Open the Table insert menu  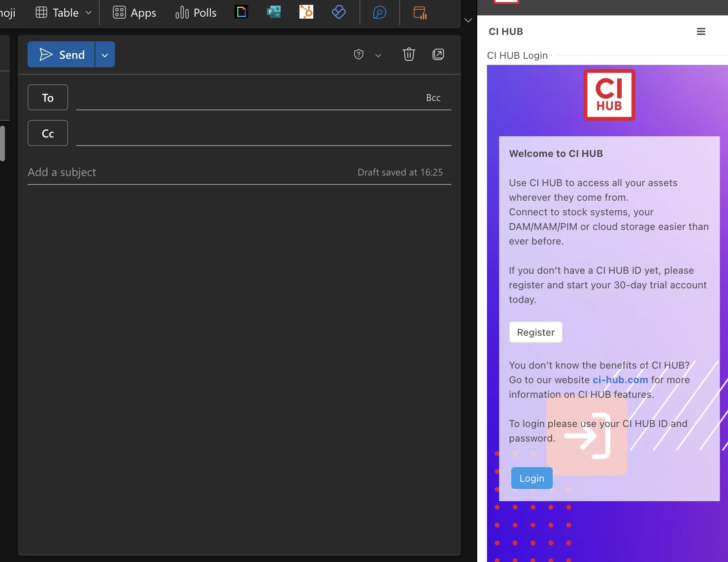(x=64, y=13)
